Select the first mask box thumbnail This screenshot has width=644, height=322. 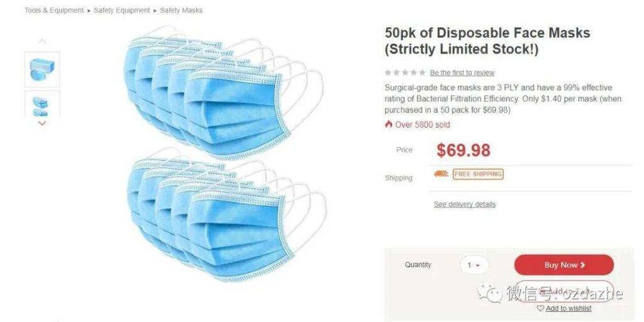point(42,69)
